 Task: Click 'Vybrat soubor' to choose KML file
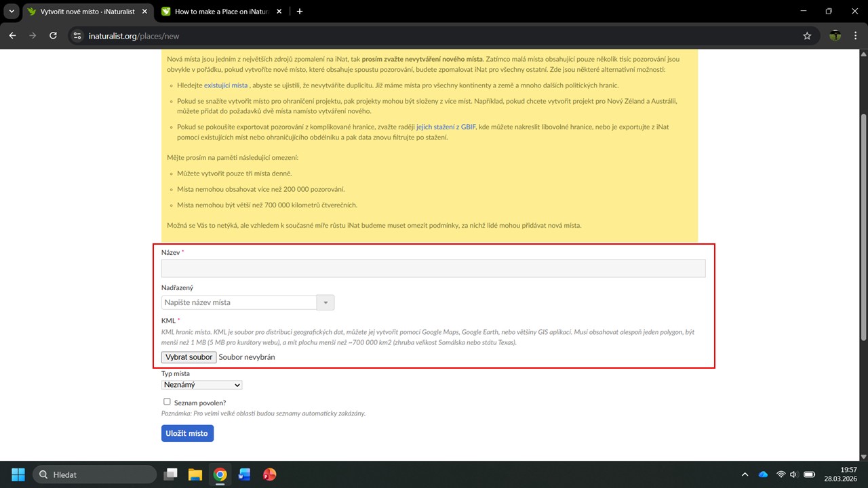coord(189,357)
